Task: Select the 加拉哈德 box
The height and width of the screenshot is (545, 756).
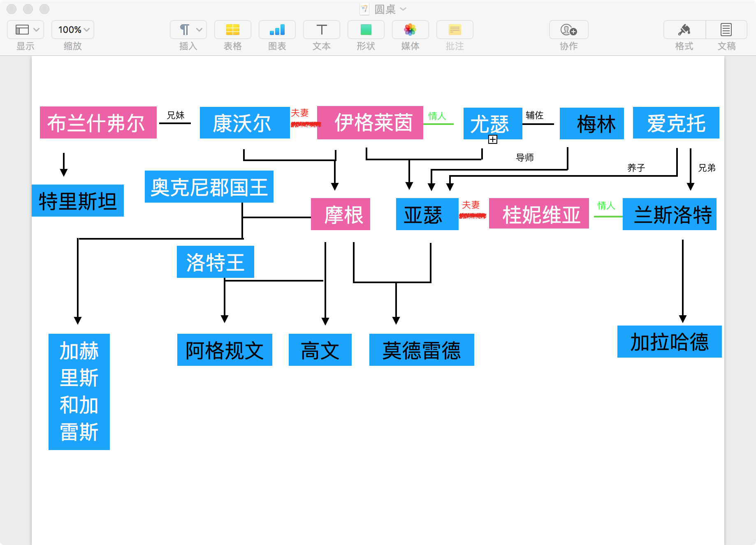Action: click(x=669, y=342)
